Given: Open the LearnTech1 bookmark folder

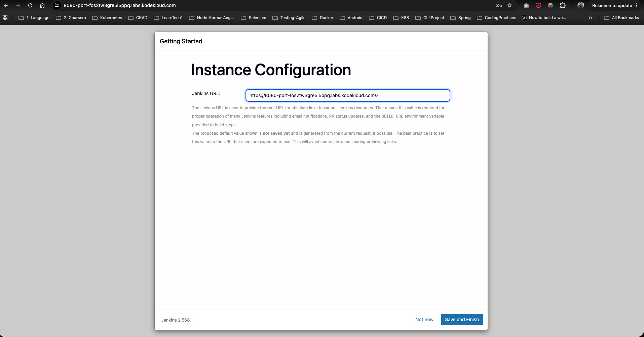Looking at the screenshot, I should (x=168, y=18).
